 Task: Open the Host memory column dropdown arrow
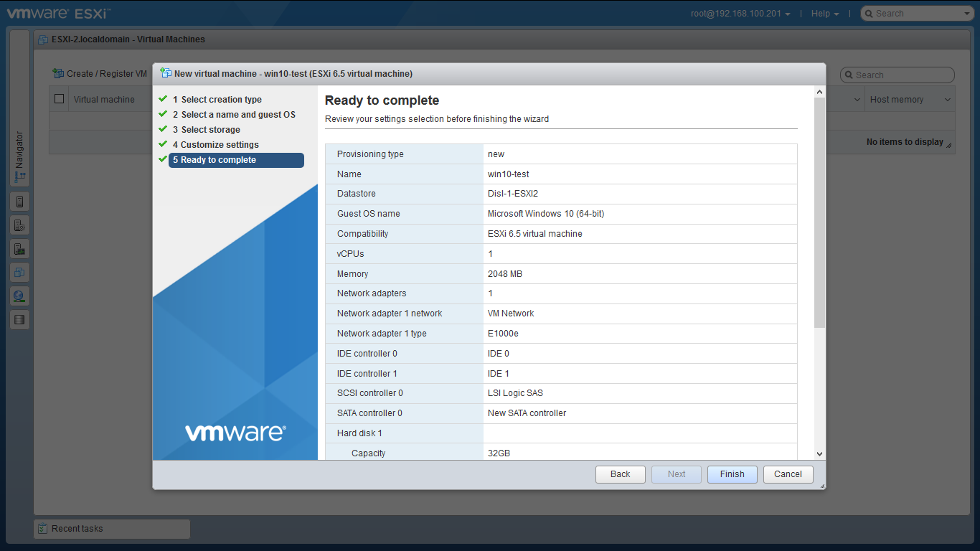tap(947, 100)
